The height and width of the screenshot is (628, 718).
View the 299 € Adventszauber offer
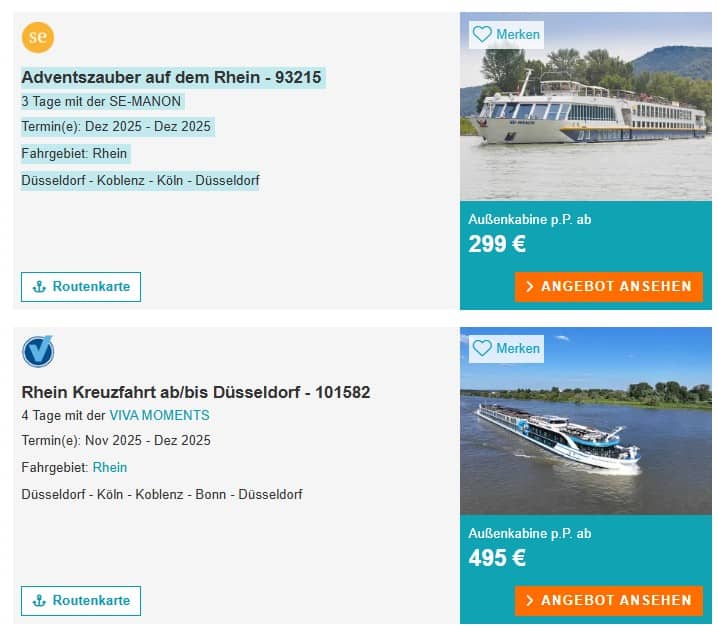click(609, 287)
